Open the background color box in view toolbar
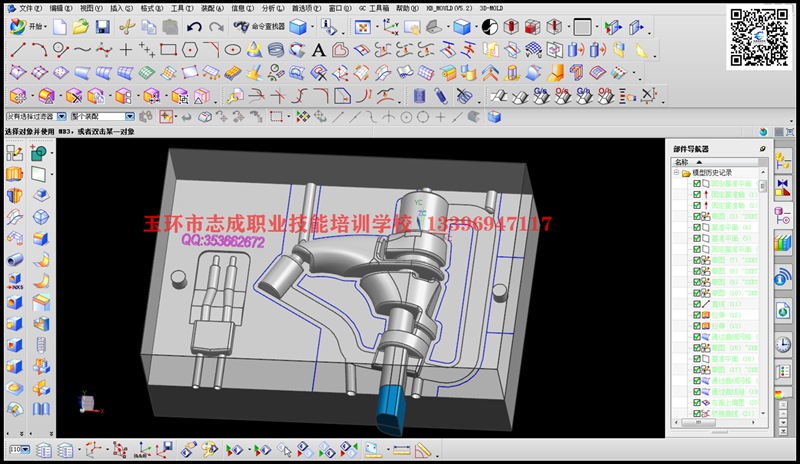 tap(582, 27)
